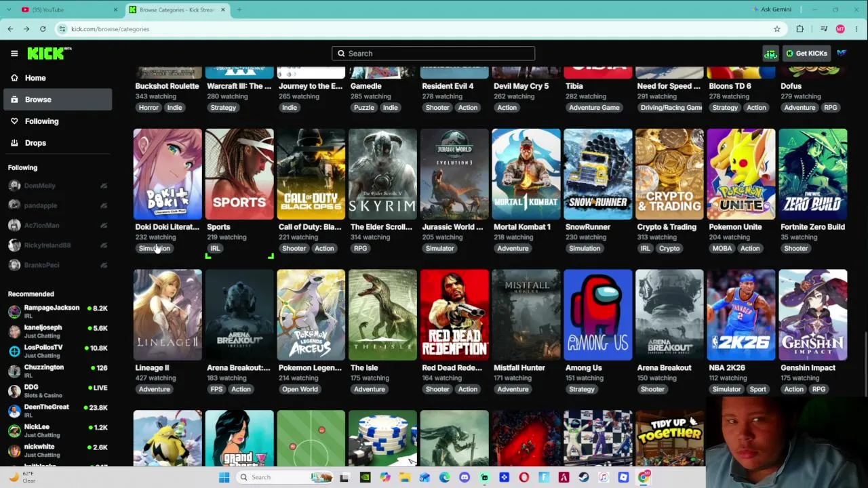Open the Mortal Kombat 1 cover
This screenshot has width=868, height=488.
pyautogui.click(x=526, y=174)
